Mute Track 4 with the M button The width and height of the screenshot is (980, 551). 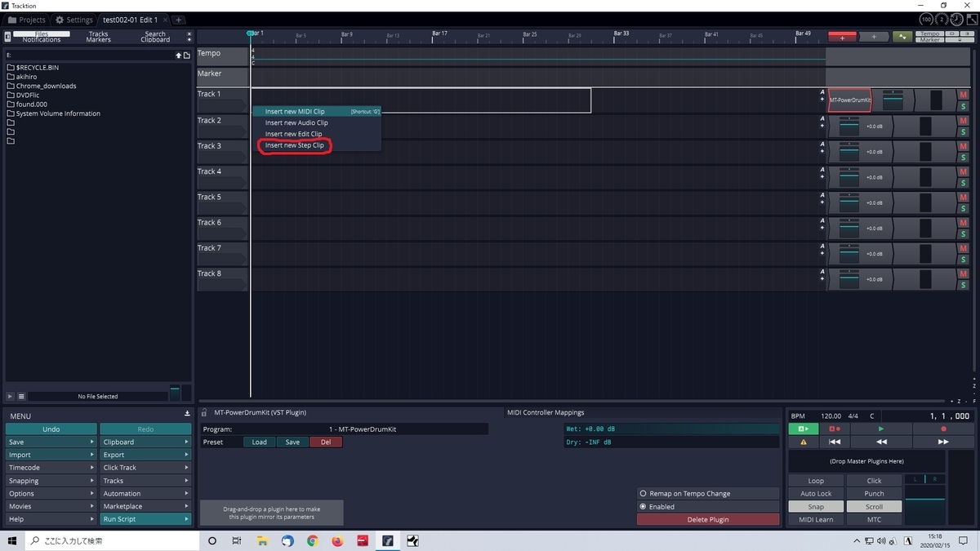point(964,172)
